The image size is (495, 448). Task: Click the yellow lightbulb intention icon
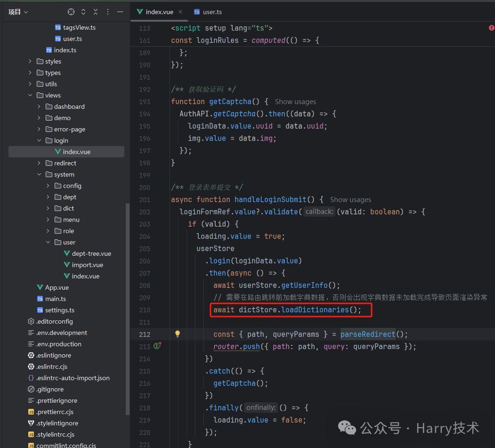178,334
